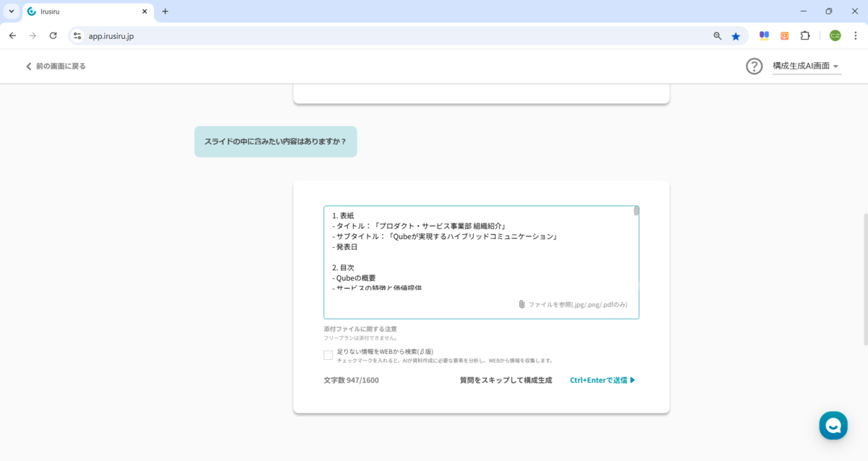868x461 pixels.
Task: Minimize the Chrome window
Action: click(804, 12)
